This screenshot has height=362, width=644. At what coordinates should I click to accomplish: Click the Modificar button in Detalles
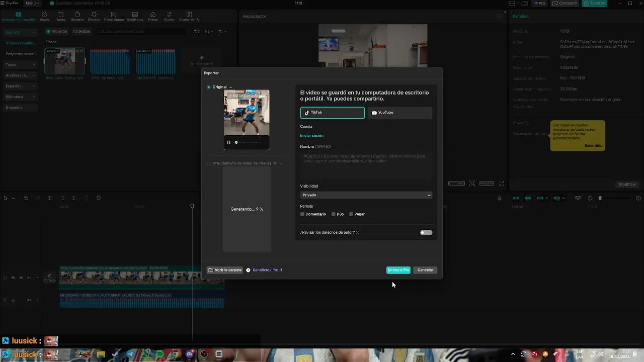(627, 185)
